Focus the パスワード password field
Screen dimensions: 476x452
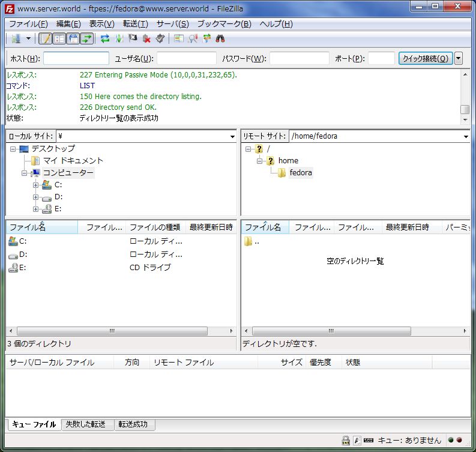300,58
